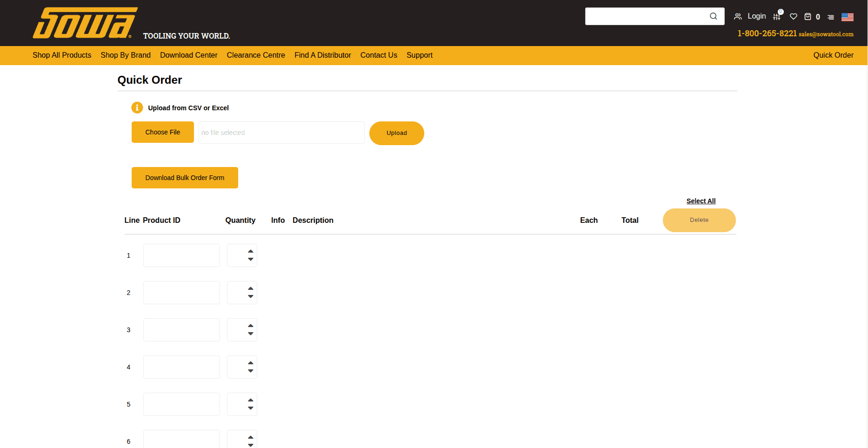Open Support menu item
This screenshot has width=868, height=448.
tap(420, 55)
